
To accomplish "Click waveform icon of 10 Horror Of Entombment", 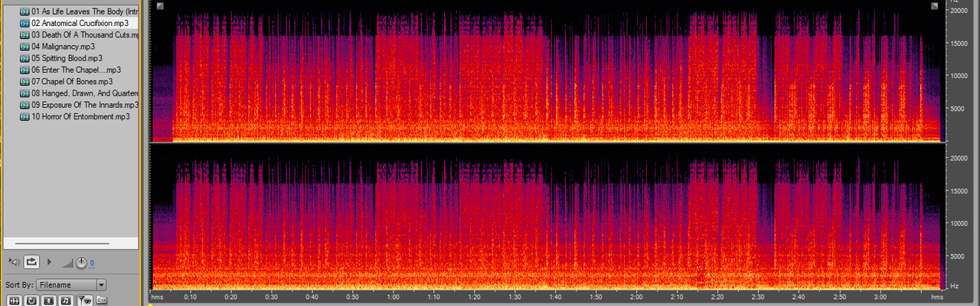I will tap(24, 116).
